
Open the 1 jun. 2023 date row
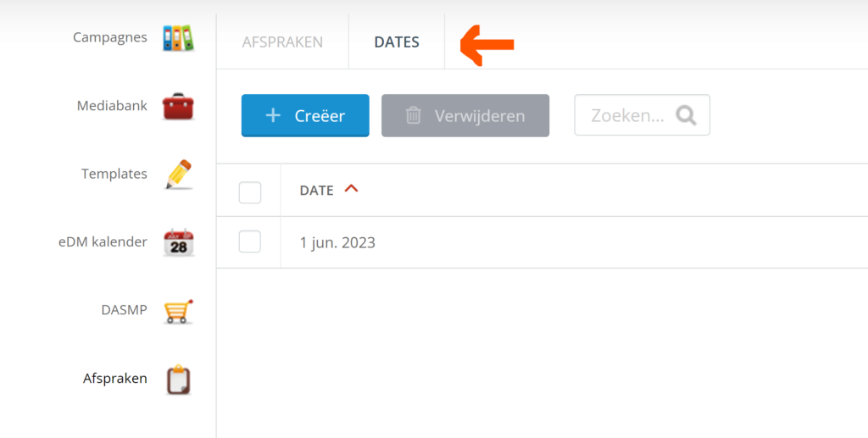542,242
